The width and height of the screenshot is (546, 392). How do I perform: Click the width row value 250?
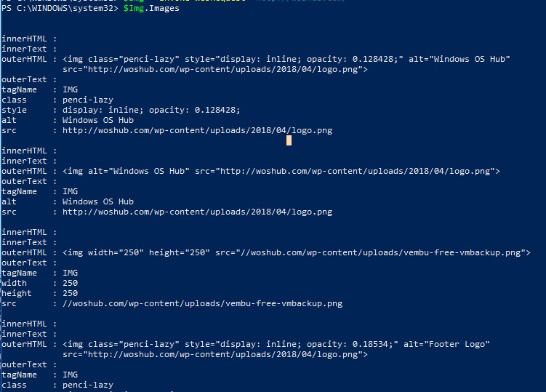coord(70,283)
